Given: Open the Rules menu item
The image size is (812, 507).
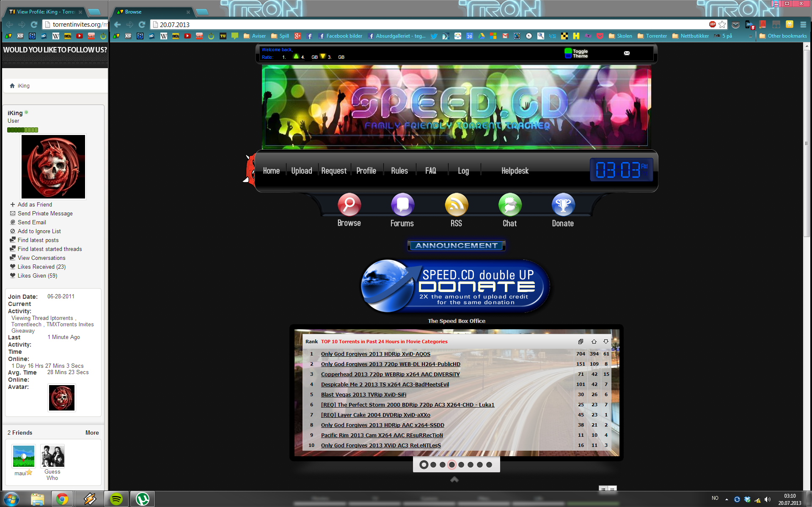Looking at the screenshot, I should tap(399, 171).
